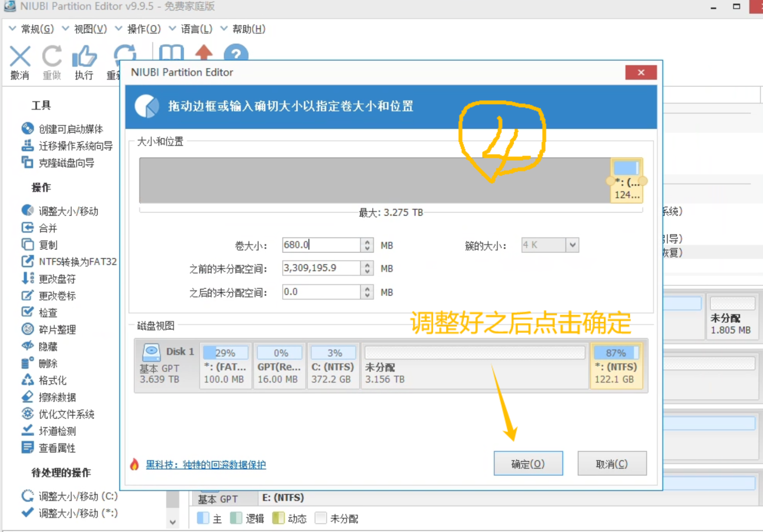The image size is (763, 532).
Task: Choose the 合并 merge operation
Action: pyautogui.click(x=39, y=228)
